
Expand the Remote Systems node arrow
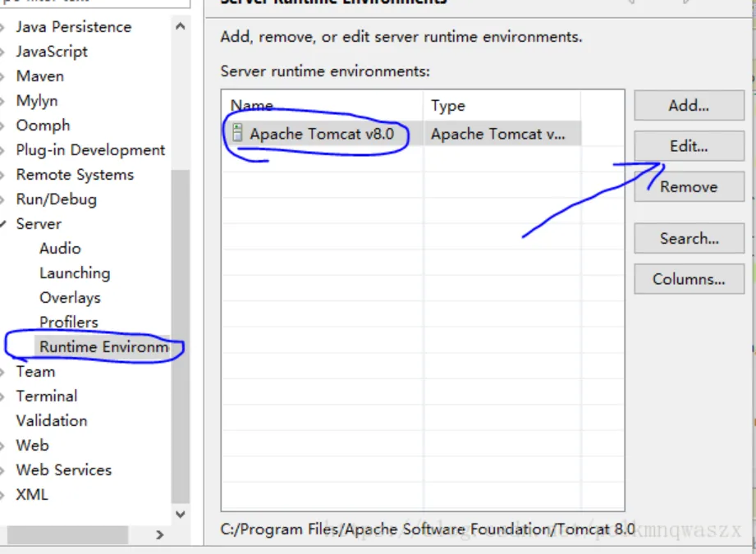point(2,175)
